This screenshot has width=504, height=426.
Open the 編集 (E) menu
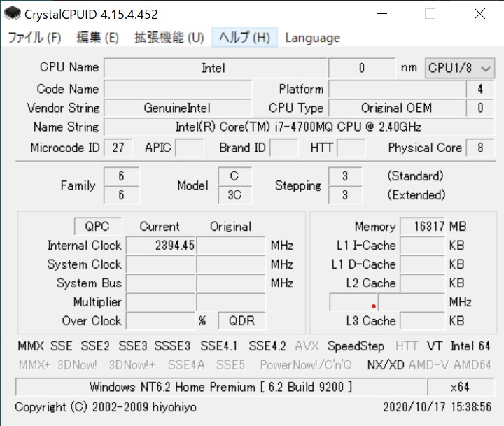(x=97, y=38)
